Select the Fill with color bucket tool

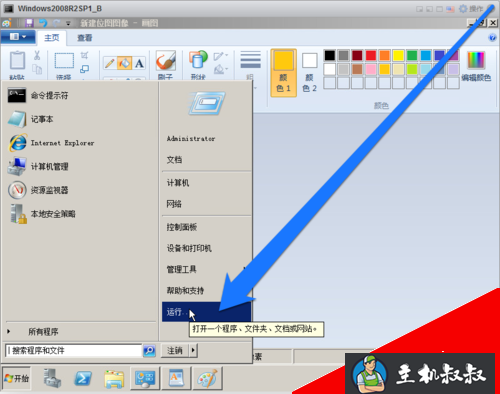point(124,63)
